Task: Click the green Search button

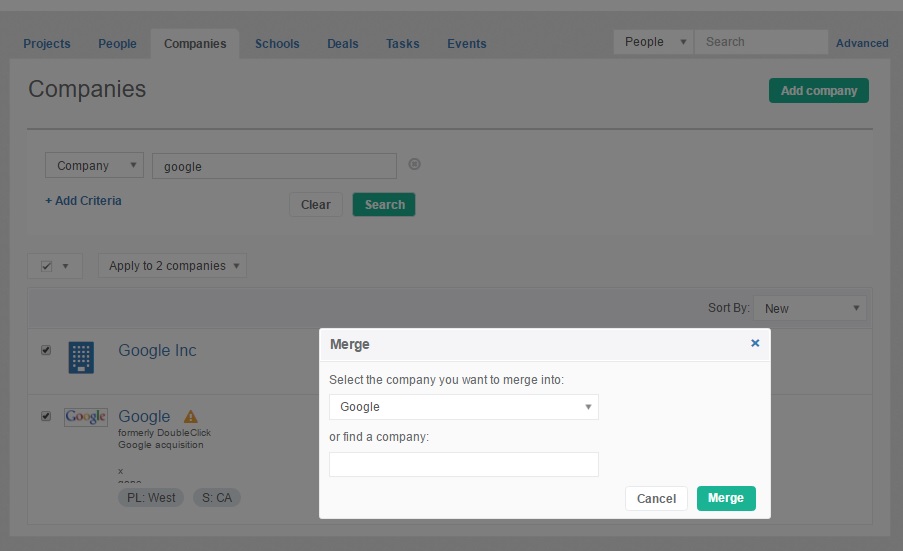Action: point(384,204)
